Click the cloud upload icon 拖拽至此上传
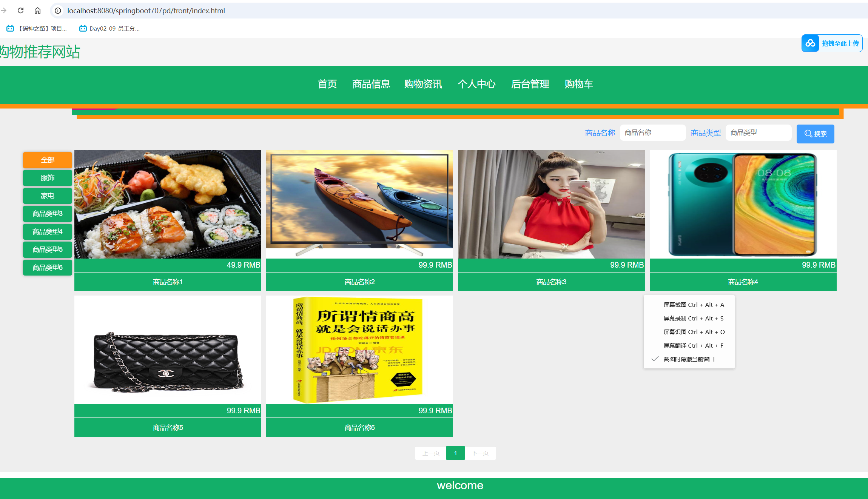Image resolution: width=868 pixels, height=499 pixels. pos(810,43)
